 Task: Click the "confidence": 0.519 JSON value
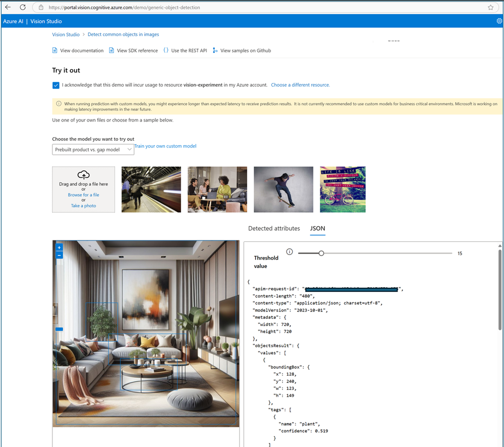[x=321, y=431]
